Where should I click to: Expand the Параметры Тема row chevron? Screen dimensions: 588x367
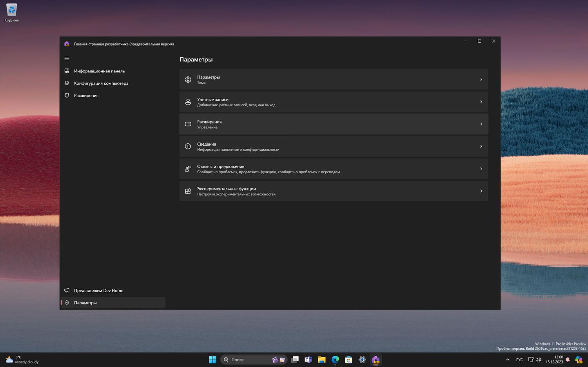pyautogui.click(x=481, y=80)
